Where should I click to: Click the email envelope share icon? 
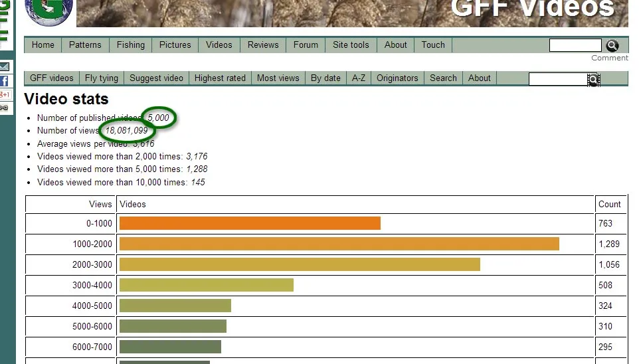pos(4,67)
